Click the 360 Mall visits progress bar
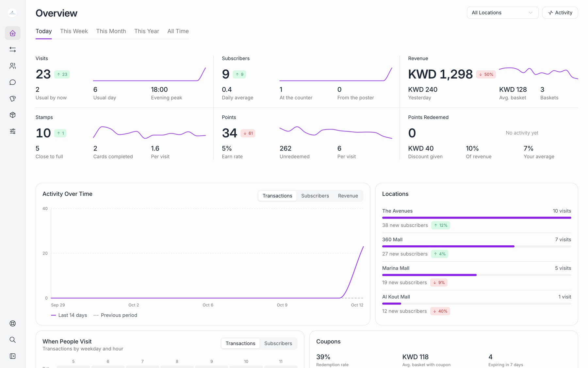Viewport: 588px width, 368px height. click(477, 246)
